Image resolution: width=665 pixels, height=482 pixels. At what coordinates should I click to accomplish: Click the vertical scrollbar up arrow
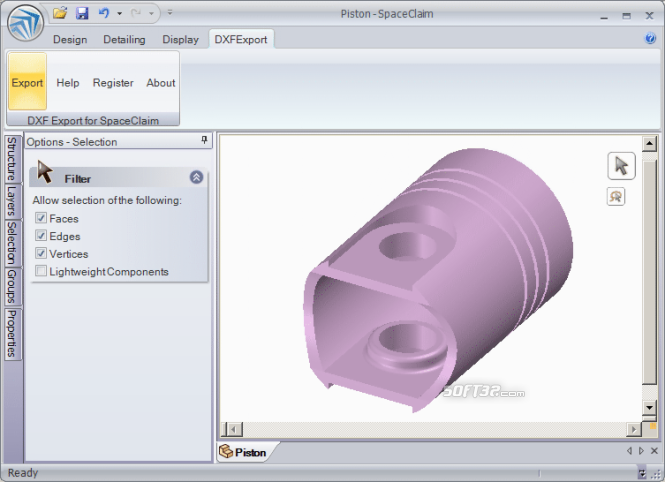click(649, 143)
